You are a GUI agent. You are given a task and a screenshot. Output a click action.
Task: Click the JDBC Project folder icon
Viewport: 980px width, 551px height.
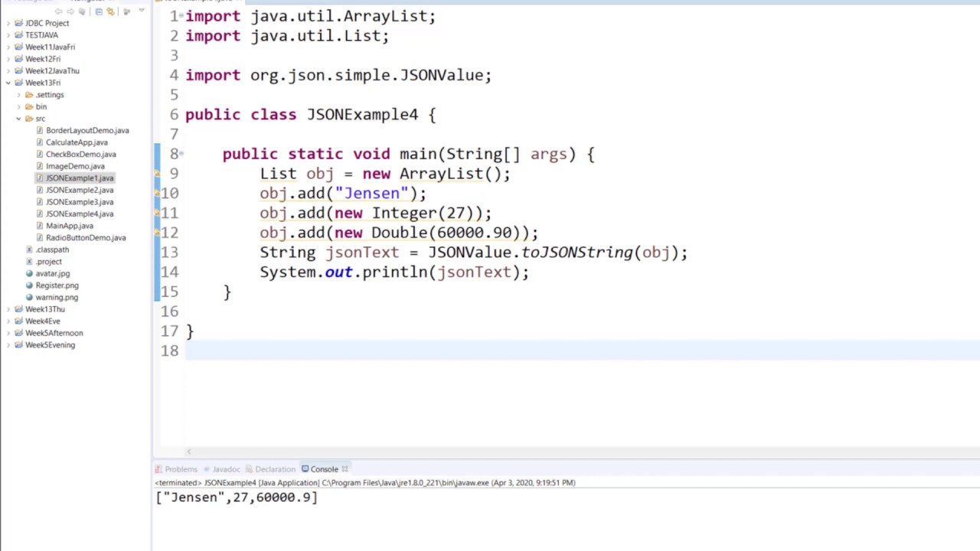pos(18,23)
